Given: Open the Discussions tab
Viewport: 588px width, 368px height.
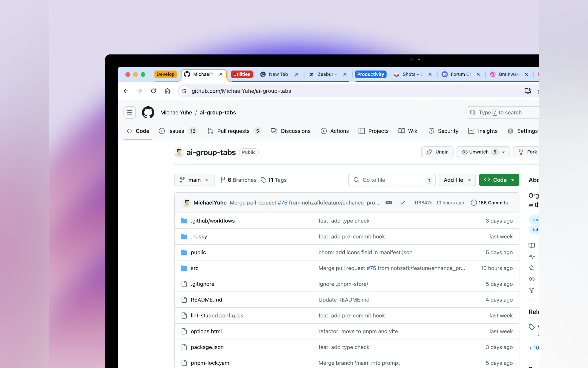Looking at the screenshot, I should [291, 131].
